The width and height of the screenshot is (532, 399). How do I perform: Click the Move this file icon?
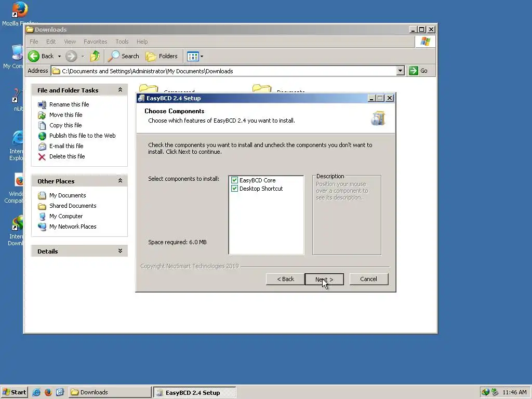pos(42,115)
